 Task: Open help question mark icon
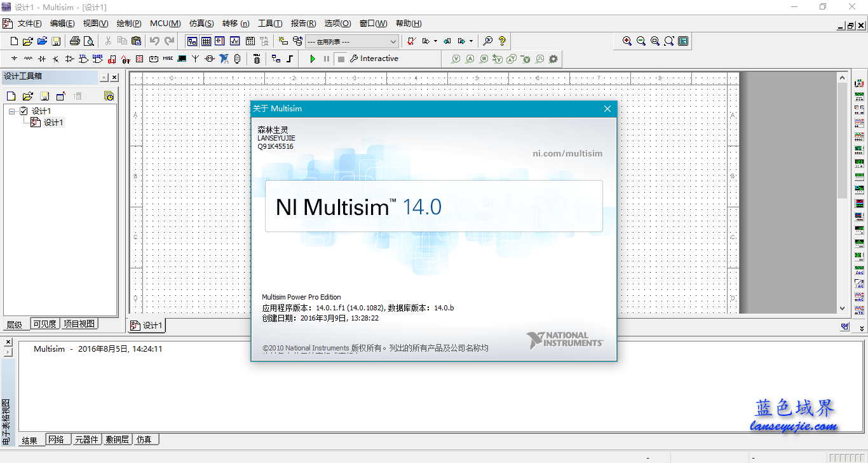pyautogui.click(x=502, y=41)
